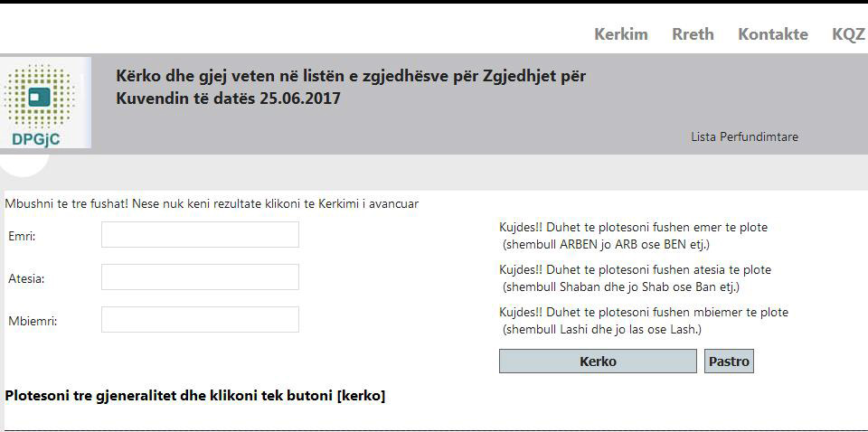The width and height of the screenshot is (868, 432).
Task: Click the Kujdes note about atesia te plote
Action: coord(635,278)
